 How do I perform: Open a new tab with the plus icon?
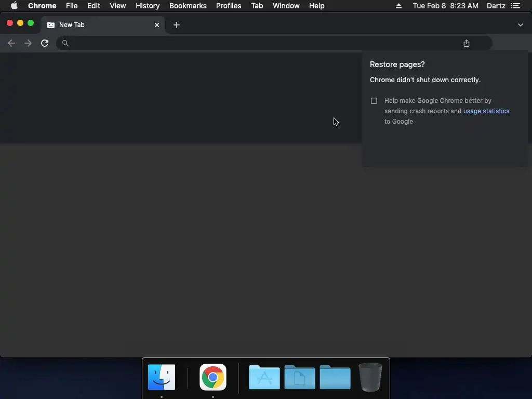coord(177,25)
